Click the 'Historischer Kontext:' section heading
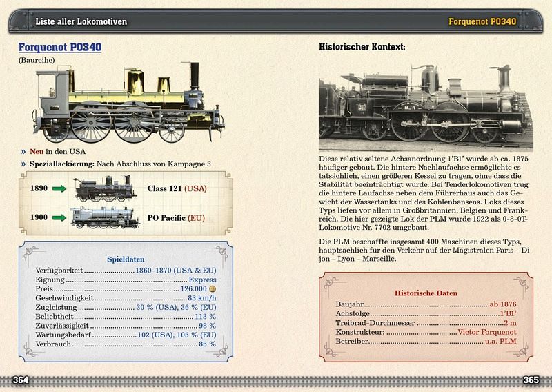The height and width of the screenshot is (392, 552). (362, 48)
